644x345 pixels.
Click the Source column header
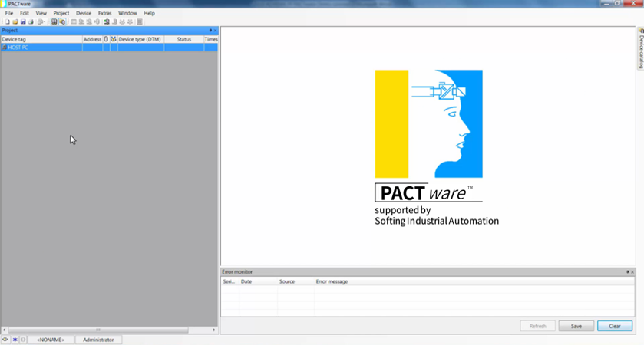click(296, 281)
